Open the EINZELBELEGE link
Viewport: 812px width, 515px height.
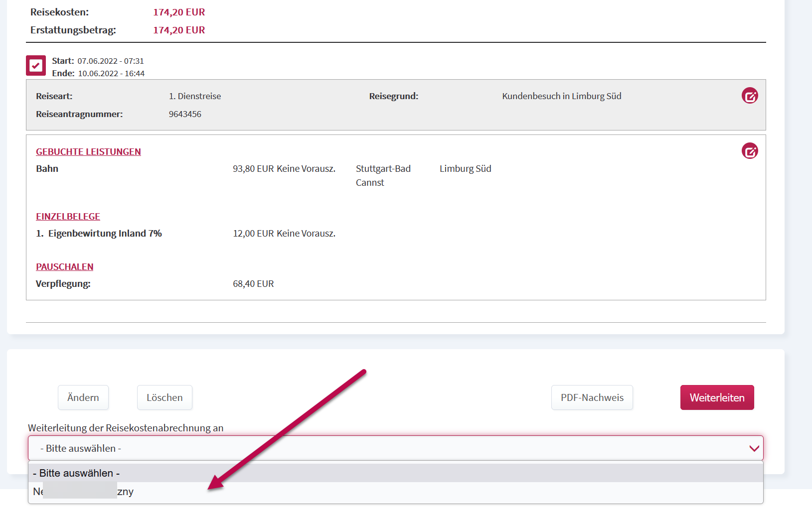pyautogui.click(x=68, y=217)
